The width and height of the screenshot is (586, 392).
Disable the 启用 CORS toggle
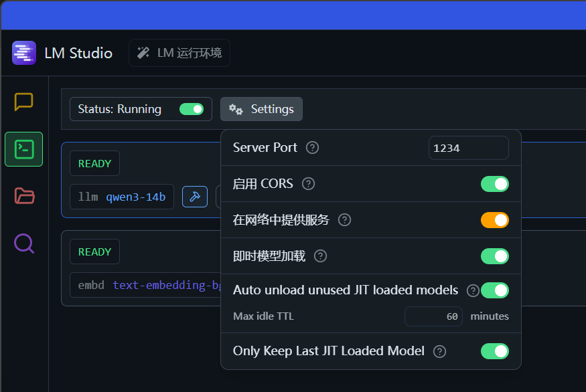pyautogui.click(x=495, y=184)
